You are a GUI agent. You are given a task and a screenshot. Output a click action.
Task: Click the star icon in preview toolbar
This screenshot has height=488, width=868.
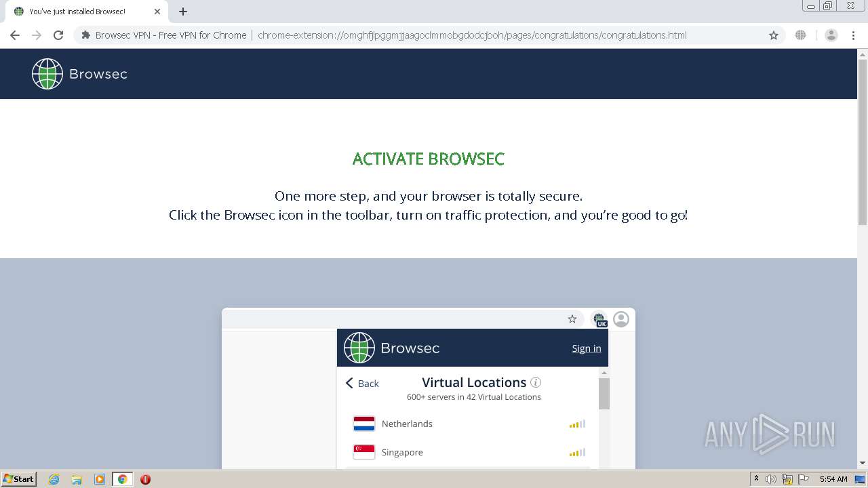(572, 319)
